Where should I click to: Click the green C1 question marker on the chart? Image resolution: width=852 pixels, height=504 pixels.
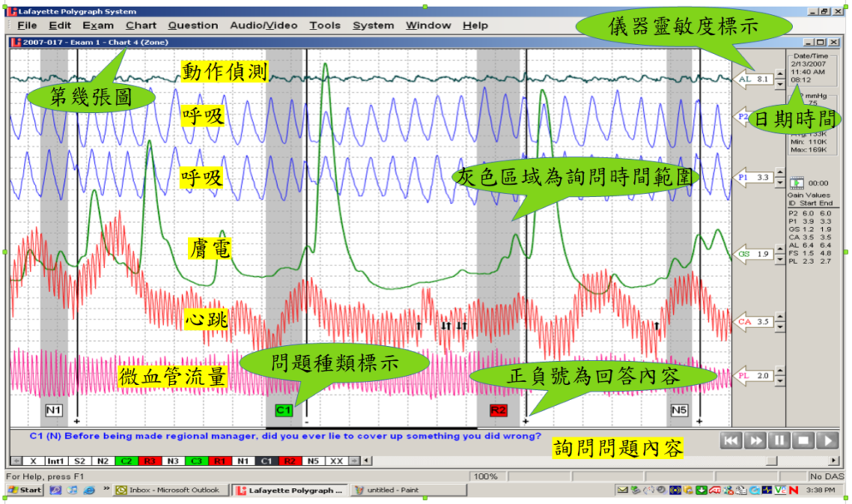pyautogui.click(x=284, y=410)
